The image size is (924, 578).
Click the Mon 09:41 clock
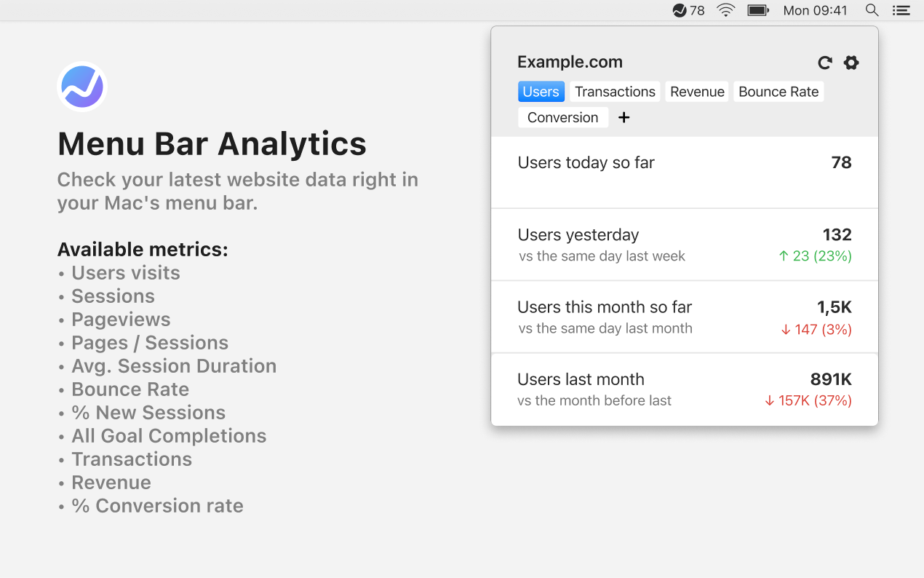click(x=816, y=10)
